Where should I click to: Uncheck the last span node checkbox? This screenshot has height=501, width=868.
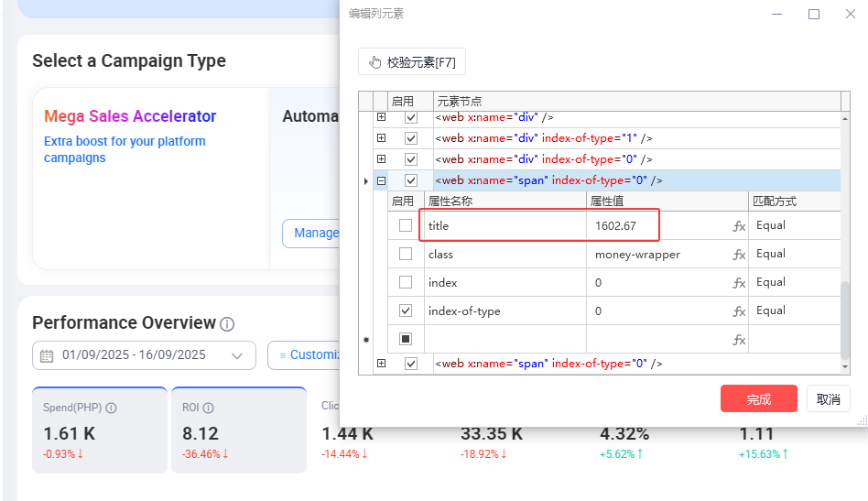411,364
